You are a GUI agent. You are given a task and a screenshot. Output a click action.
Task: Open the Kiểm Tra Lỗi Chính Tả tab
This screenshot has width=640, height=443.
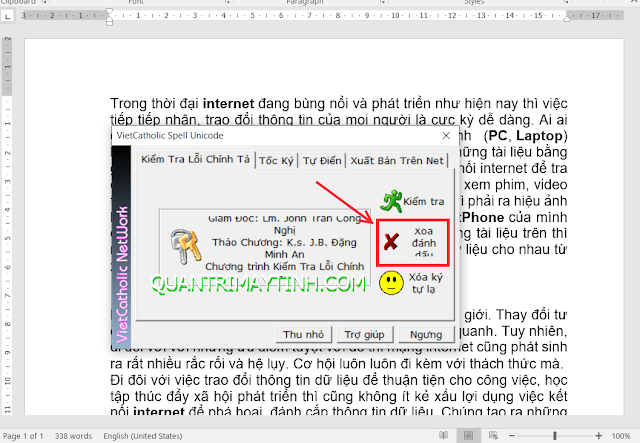pos(195,159)
